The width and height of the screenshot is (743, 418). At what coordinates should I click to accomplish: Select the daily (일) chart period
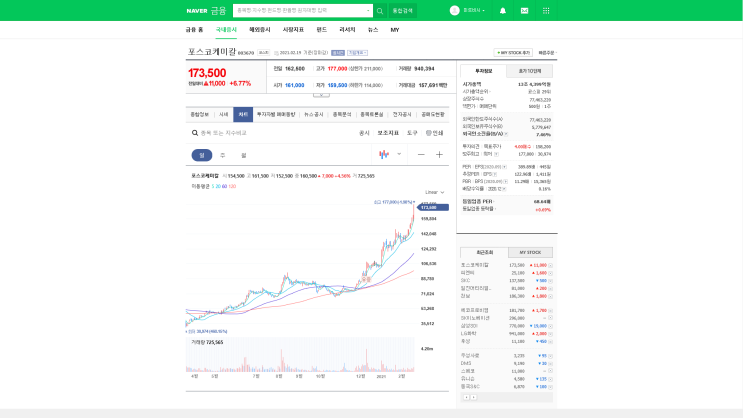pyautogui.click(x=202, y=155)
